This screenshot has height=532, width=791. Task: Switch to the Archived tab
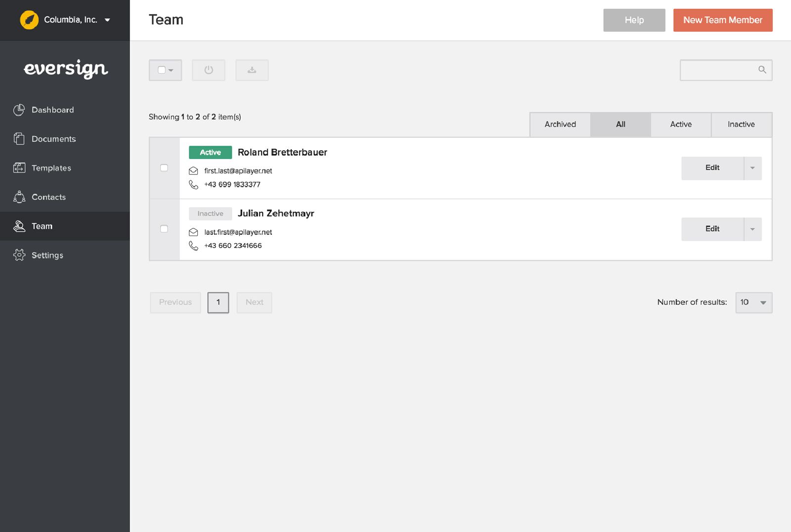pos(560,124)
